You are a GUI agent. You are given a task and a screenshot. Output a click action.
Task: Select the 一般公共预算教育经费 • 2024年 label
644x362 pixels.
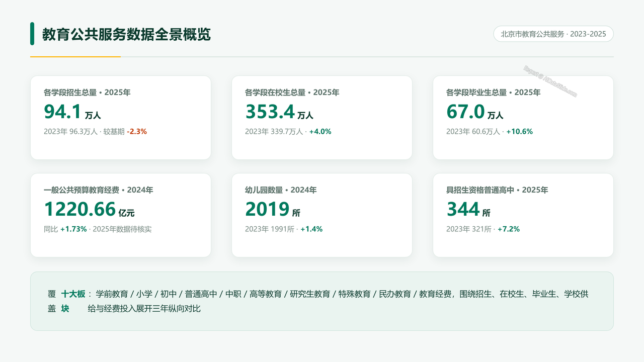[99, 190]
